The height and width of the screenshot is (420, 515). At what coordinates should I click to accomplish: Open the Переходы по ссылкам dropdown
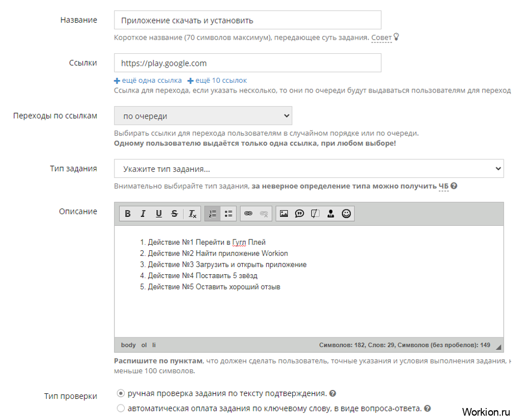coord(203,115)
